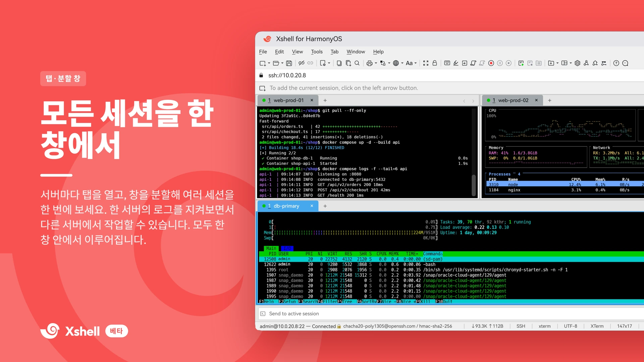Click the pane layout split icon
Image resolution: width=644 pixels, height=362 pixels.
[565, 63]
